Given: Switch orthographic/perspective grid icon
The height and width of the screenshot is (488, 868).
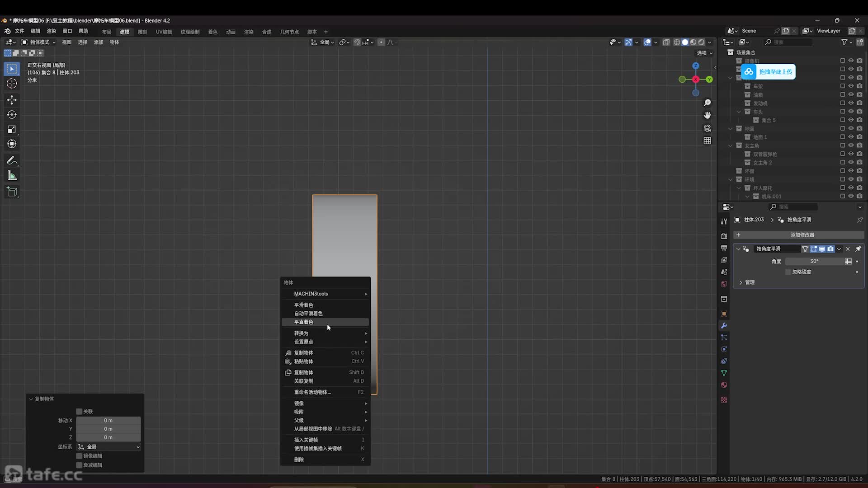Looking at the screenshot, I should 707,141.
